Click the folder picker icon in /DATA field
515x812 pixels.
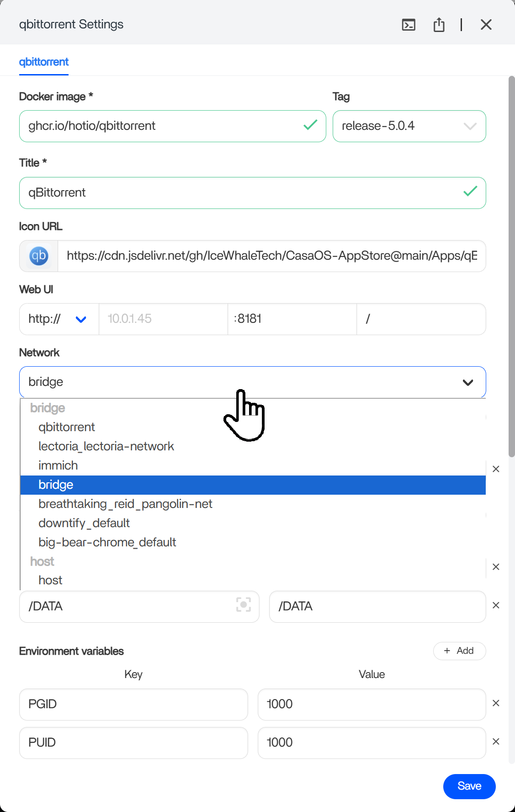pyautogui.click(x=243, y=604)
